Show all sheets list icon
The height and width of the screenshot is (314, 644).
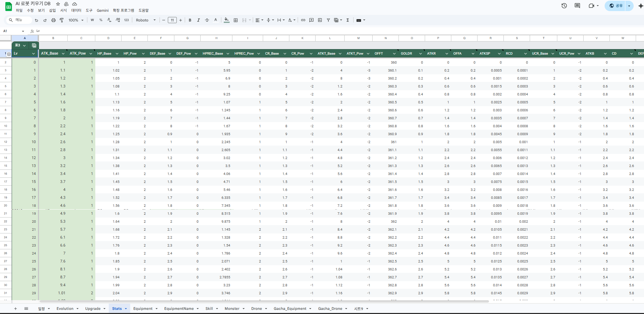click(26, 308)
